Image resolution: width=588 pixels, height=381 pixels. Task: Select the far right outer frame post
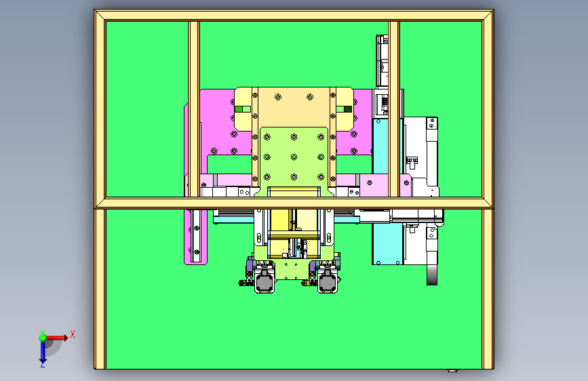(488, 189)
